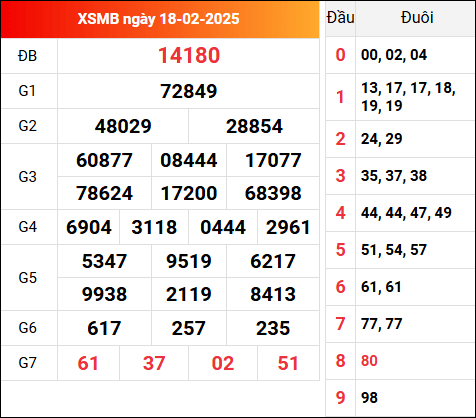Click G2 number 48029
Image resolution: width=476 pixels, height=418 pixels.
(x=123, y=126)
